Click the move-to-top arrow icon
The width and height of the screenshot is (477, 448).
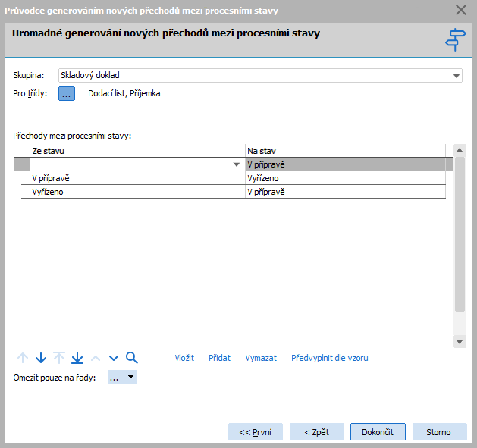59,358
